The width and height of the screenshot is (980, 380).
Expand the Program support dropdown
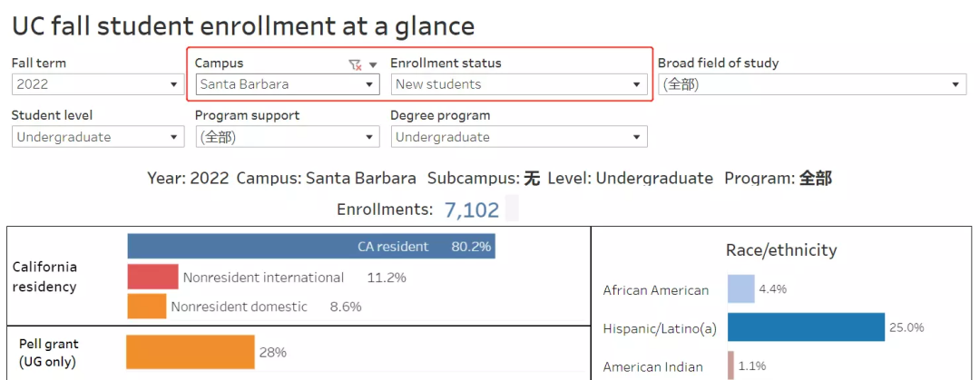click(x=287, y=137)
